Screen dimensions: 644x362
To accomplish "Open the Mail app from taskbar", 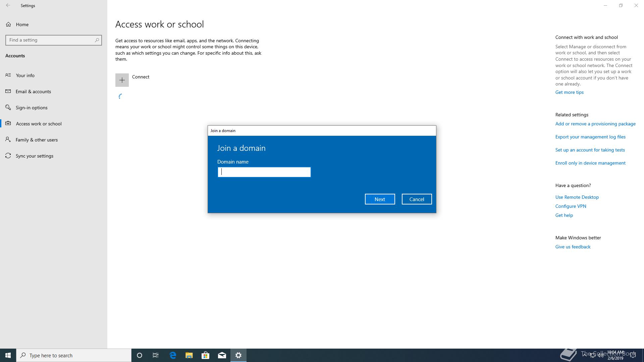I will click(222, 355).
